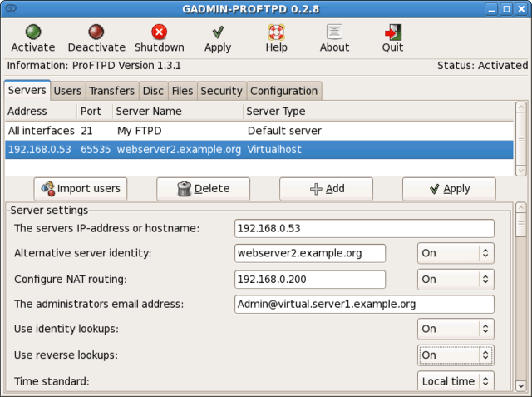Screen dimensions: 532x397
Task: Click the Apply button below the server list
Action: click(x=449, y=189)
